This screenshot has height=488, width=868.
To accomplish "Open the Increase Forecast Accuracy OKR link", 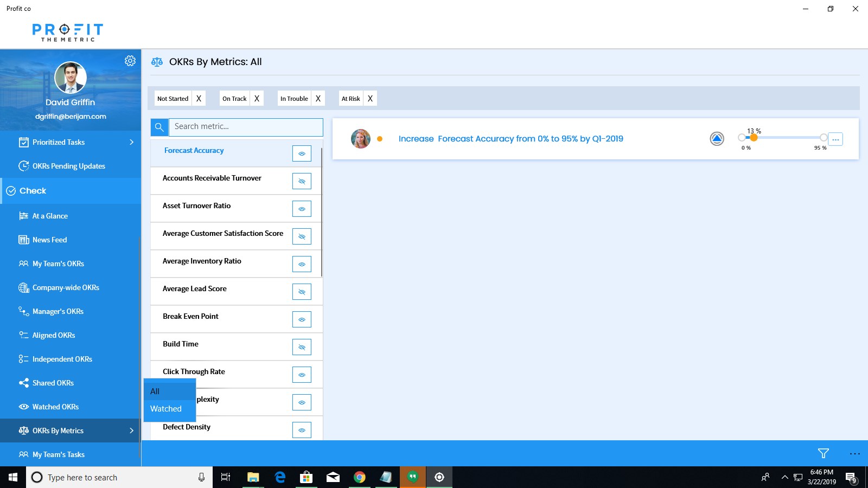I will point(510,139).
